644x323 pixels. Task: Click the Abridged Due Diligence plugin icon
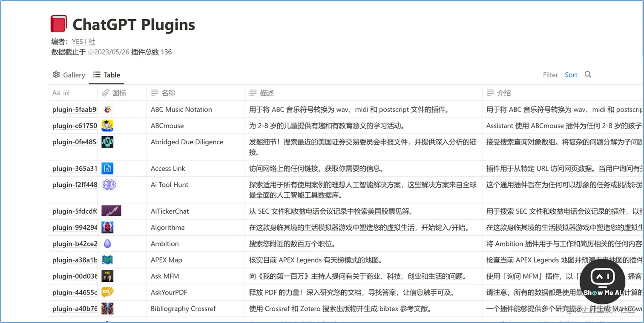coord(107,142)
